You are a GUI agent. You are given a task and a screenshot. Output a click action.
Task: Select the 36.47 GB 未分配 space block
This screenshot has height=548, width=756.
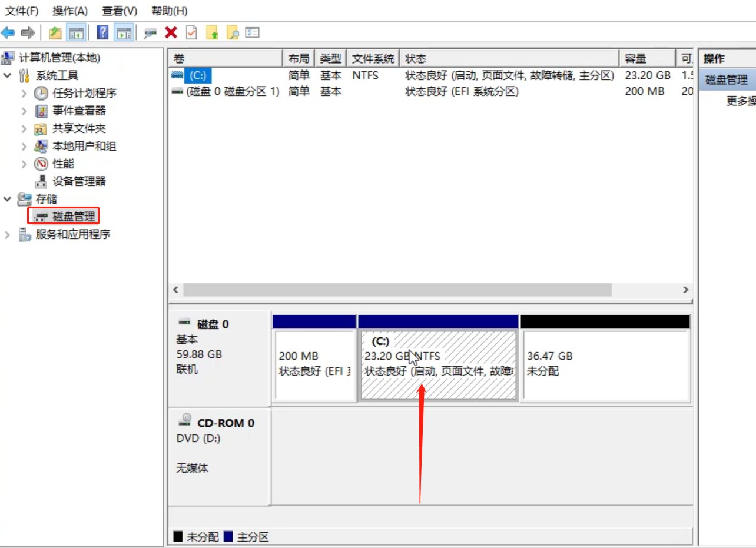(x=605, y=359)
